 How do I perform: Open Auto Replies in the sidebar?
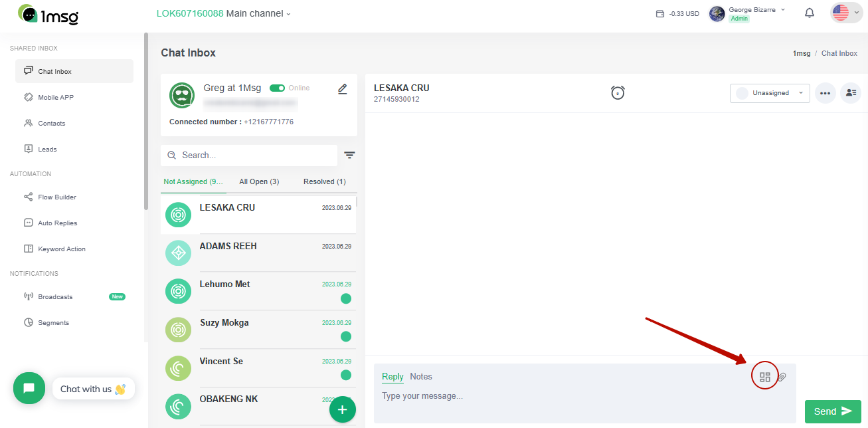[74, 223]
